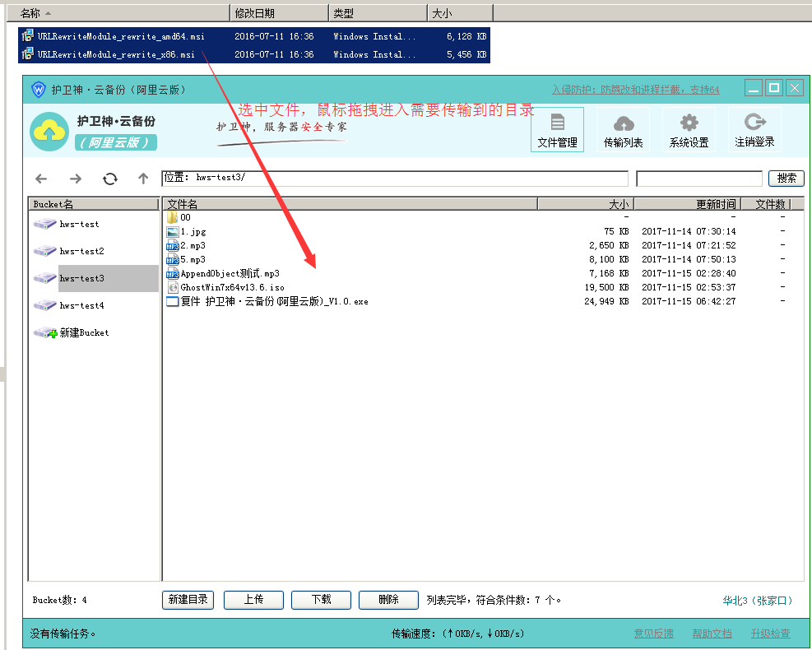Go up one directory with up arrow
Screen dimensions: 812x650
coord(143,179)
